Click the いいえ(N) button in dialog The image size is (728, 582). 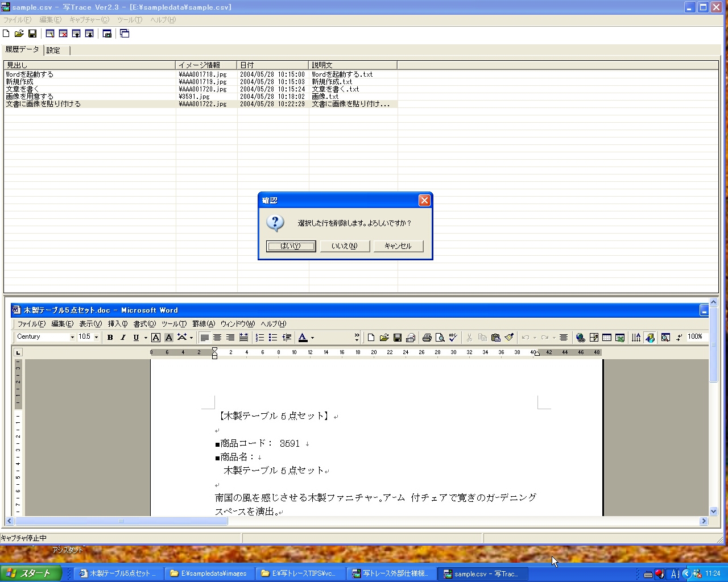345,246
